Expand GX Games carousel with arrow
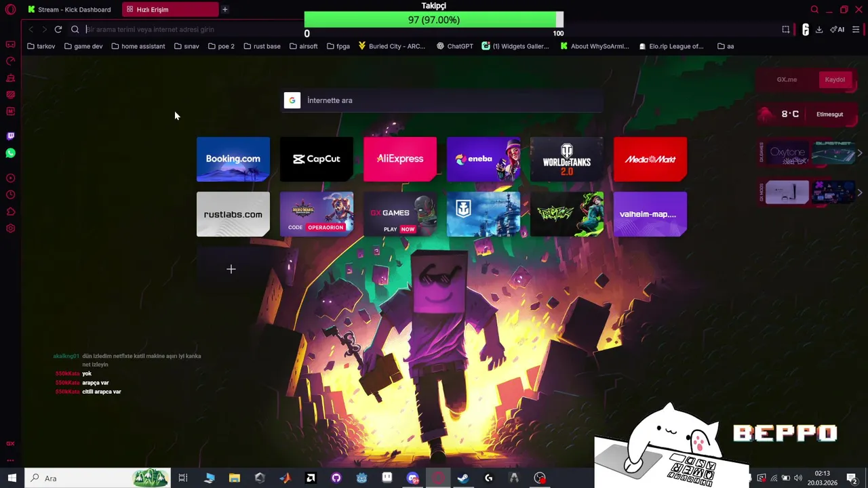868x488 pixels. [860, 153]
